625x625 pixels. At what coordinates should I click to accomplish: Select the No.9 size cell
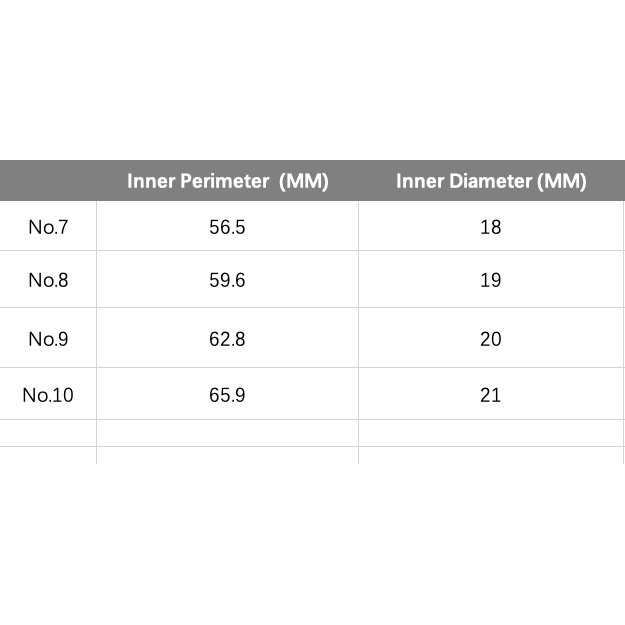click(x=48, y=339)
